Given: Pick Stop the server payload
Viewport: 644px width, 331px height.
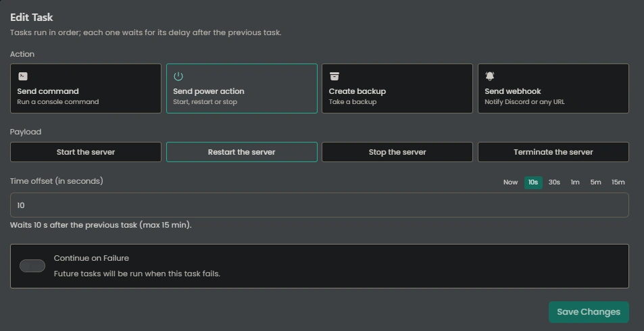Looking at the screenshot, I should click(397, 152).
